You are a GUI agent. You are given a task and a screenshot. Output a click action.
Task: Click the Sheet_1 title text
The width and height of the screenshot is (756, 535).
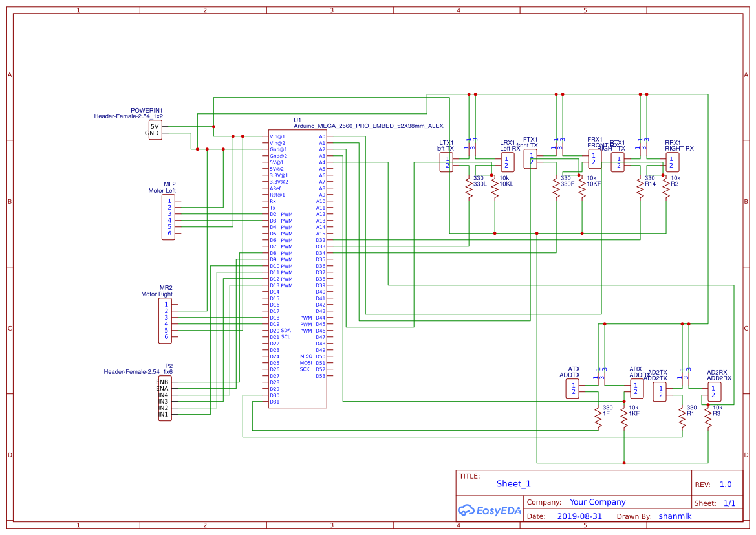coord(513,484)
